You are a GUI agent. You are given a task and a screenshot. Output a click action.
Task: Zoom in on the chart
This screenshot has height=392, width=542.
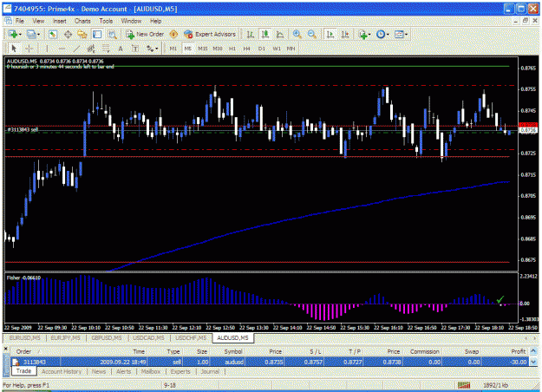click(x=297, y=34)
